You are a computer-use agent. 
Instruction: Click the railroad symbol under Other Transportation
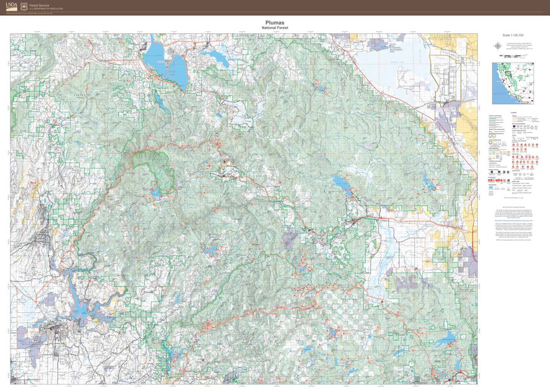tap(520, 132)
